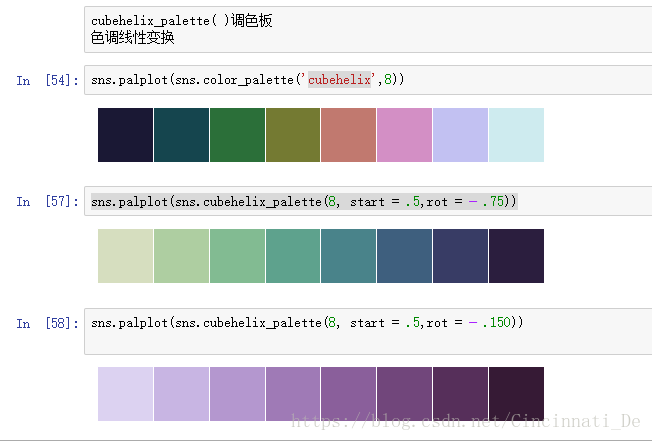The image size is (652, 441).
Task: Click the fifth purple swatch in third palette
Action: pos(348,394)
